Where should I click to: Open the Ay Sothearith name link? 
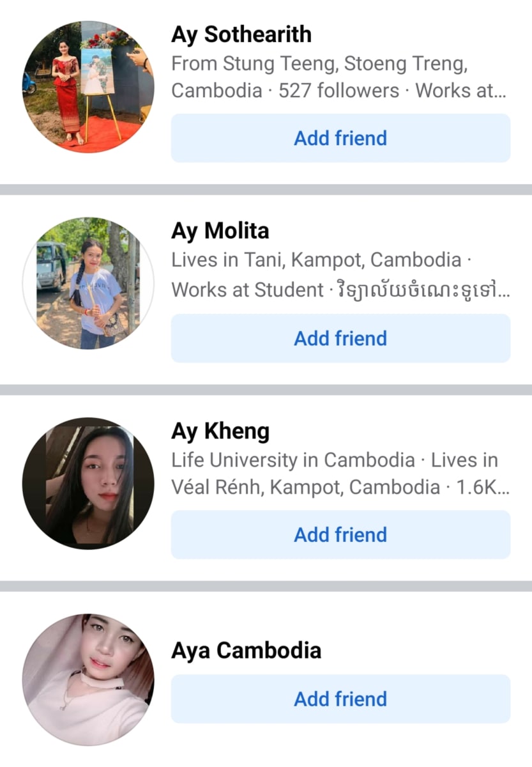(241, 35)
